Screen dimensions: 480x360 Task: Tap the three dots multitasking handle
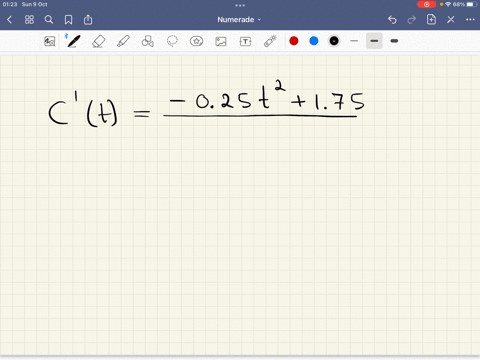tap(240, 5)
